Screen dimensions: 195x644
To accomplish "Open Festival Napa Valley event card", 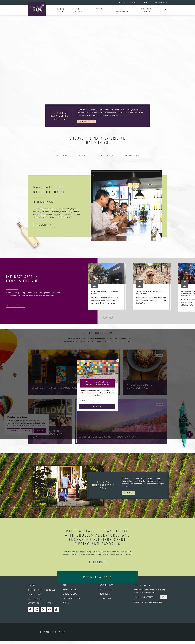I will click(x=186, y=287).
